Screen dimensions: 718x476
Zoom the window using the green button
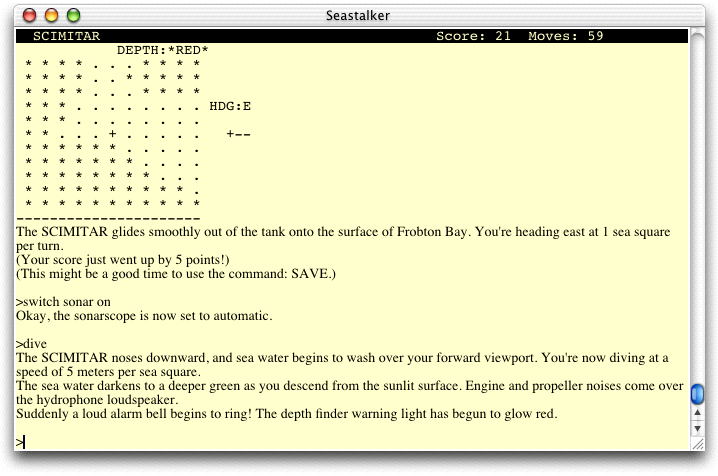click(73, 16)
